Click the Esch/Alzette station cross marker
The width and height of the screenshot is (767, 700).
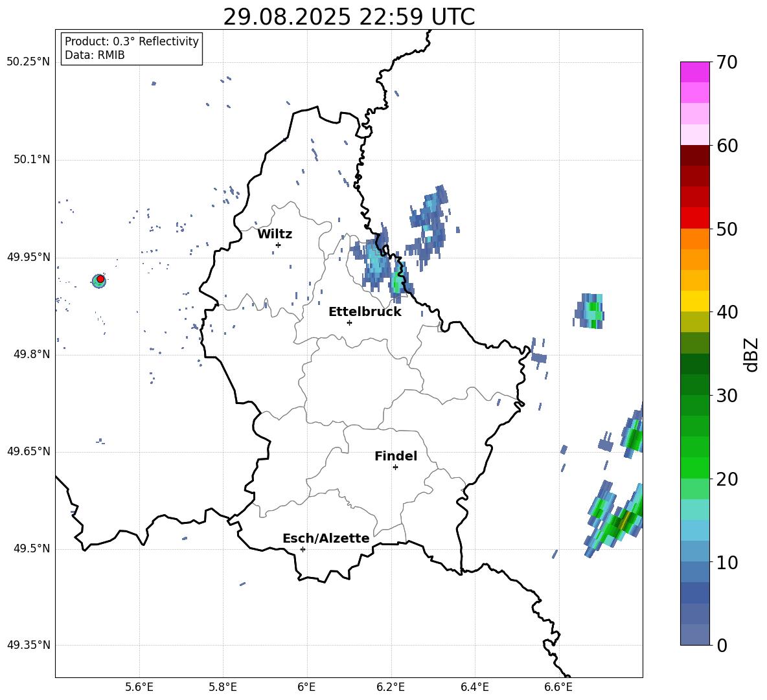click(x=303, y=549)
